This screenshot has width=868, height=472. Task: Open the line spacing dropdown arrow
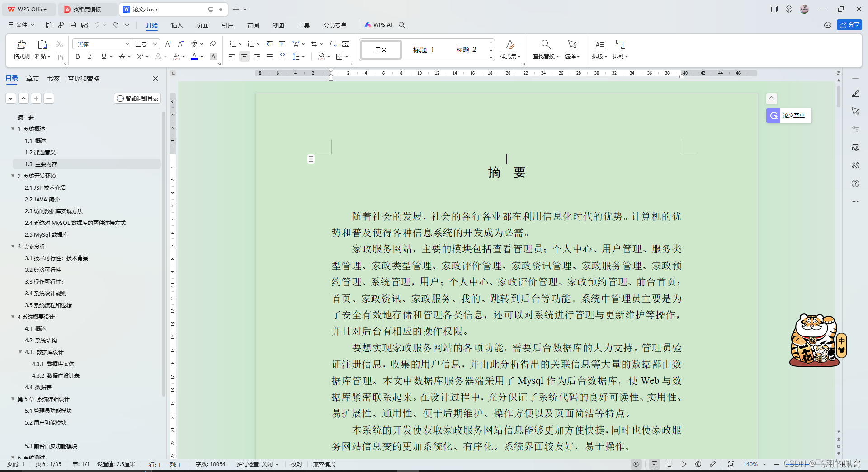[x=303, y=56]
